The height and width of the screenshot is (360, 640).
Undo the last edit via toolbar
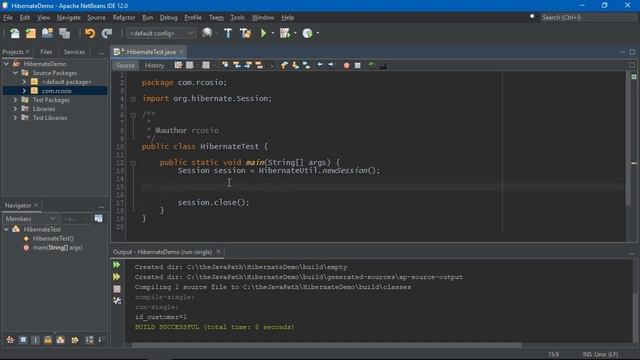(x=90, y=33)
